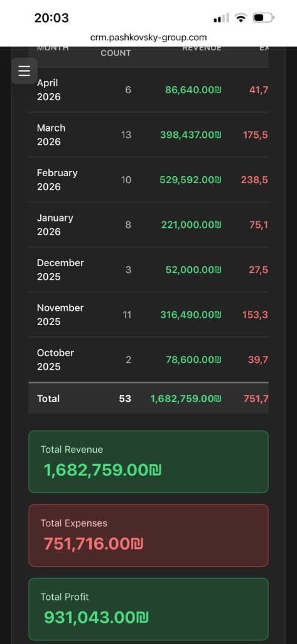
Task: Select the April 2026 row
Action: click(x=148, y=89)
